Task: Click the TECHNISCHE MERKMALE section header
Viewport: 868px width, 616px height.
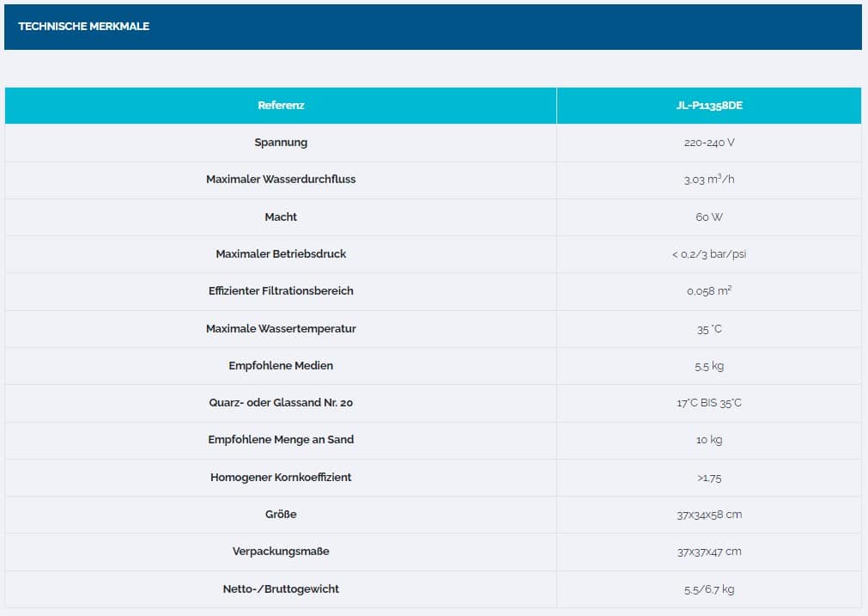Action: (84, 27)
